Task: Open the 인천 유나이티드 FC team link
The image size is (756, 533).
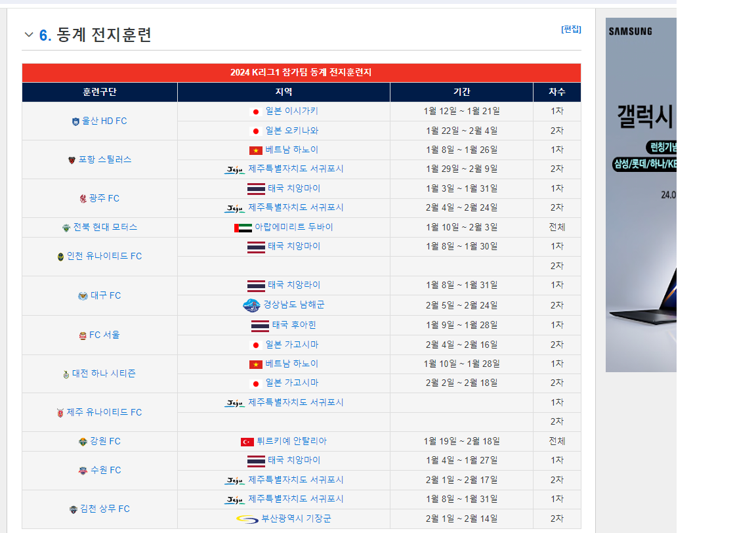Action: [104, 256]
